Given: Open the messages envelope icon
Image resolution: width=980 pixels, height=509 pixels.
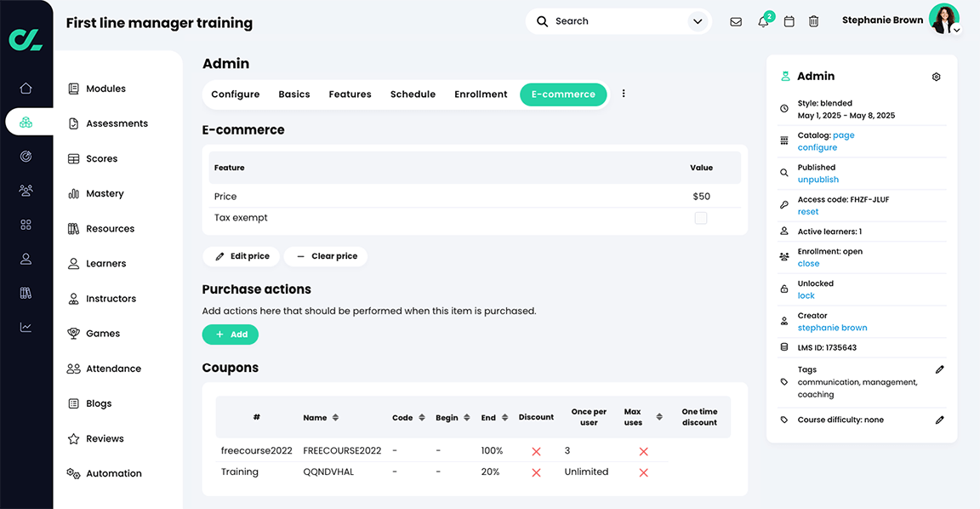Looking at the screenshot, I should (x=736, y=21).
